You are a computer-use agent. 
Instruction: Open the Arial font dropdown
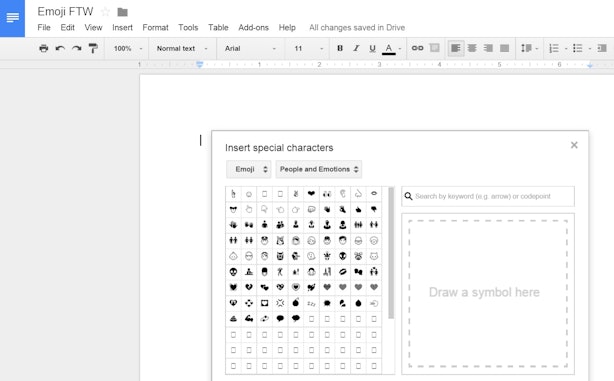click(x=251, y=49)
